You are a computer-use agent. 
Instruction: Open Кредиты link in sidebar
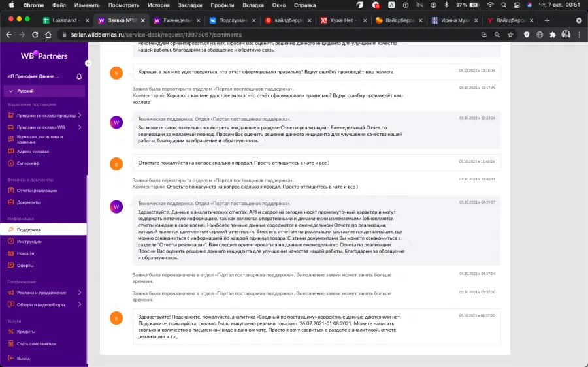(26, 332)
